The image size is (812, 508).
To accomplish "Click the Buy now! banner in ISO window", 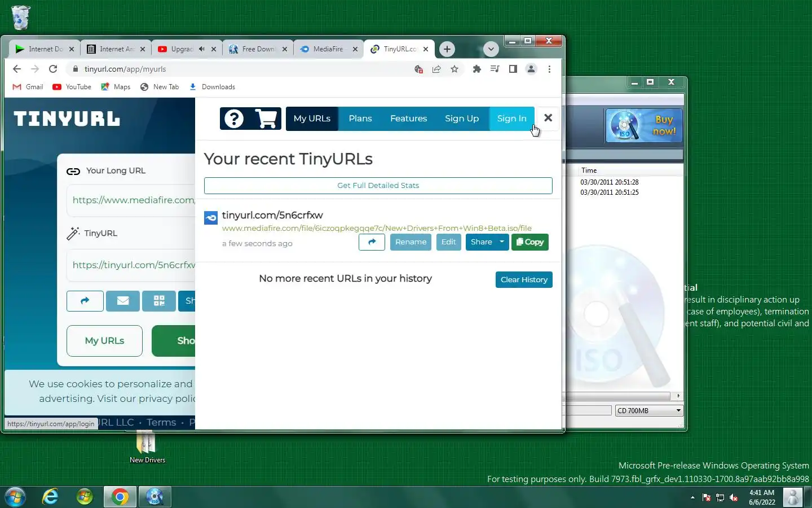I will [x=643, y=125].
